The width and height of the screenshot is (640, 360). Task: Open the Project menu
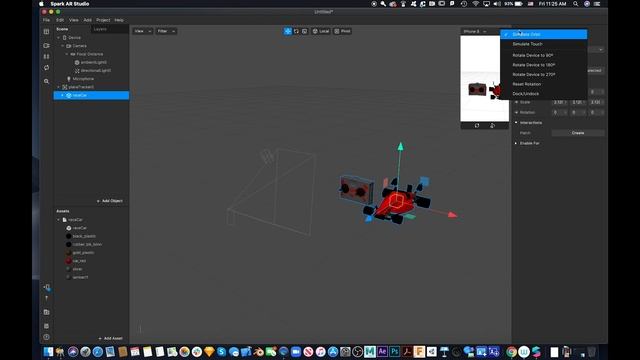click(x=103, y=20)
